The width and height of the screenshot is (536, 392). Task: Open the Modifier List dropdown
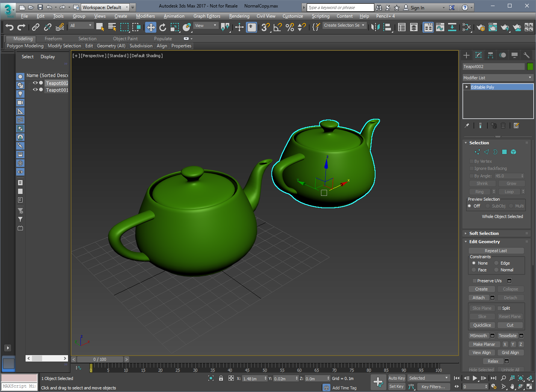point(498,78)
